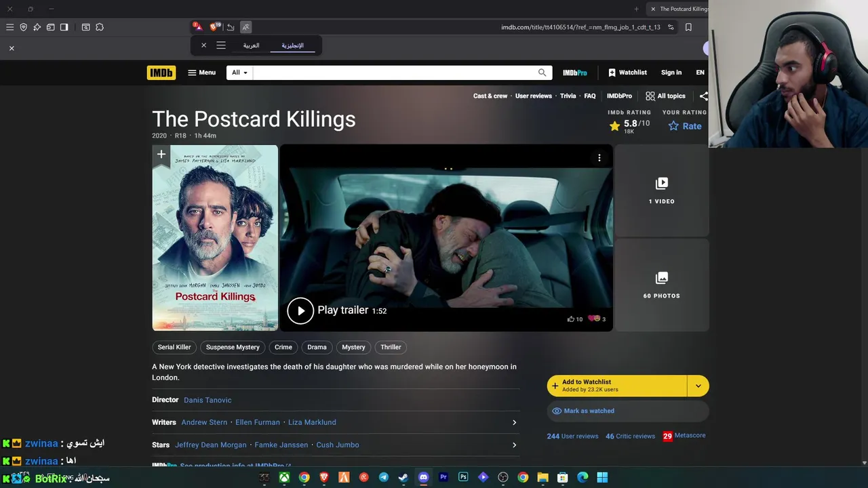Go to Cast & crew
Viewport: 868px width, 488px height.
(490, 96)
